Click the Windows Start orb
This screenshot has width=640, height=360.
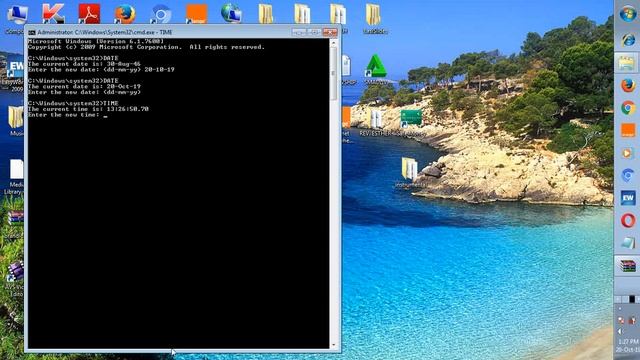(x=628, y=14)
